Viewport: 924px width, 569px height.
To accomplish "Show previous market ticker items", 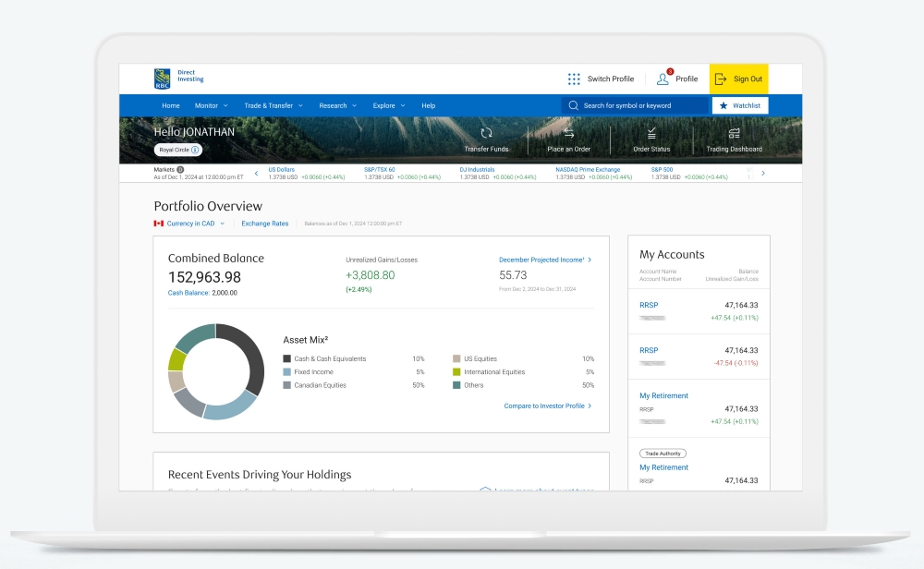I will [x=256, y=173].
